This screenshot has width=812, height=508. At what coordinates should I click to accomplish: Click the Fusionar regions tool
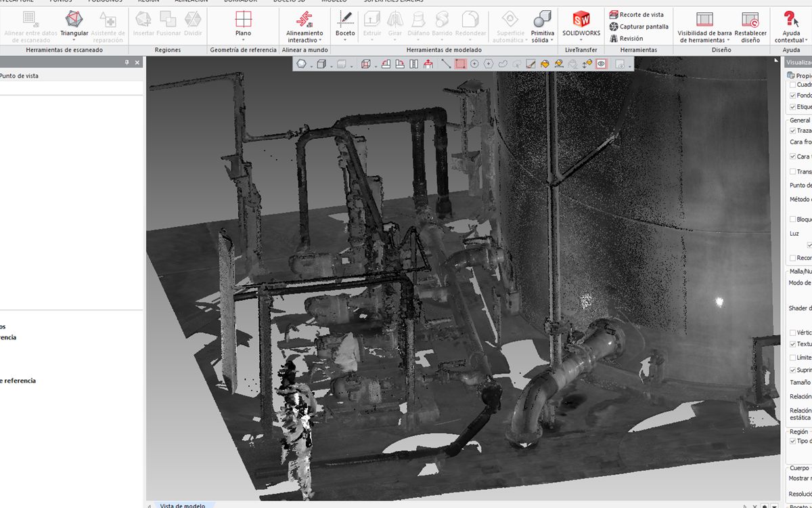click(168, 23)
